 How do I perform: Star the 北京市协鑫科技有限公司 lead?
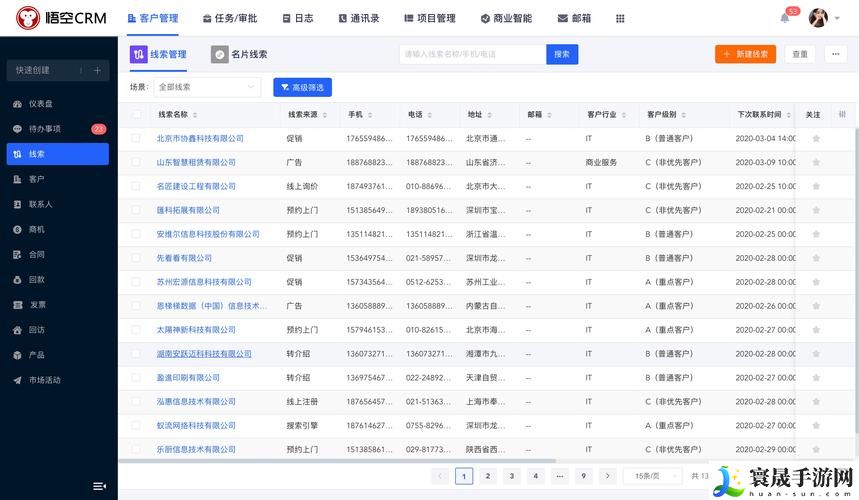816,139
